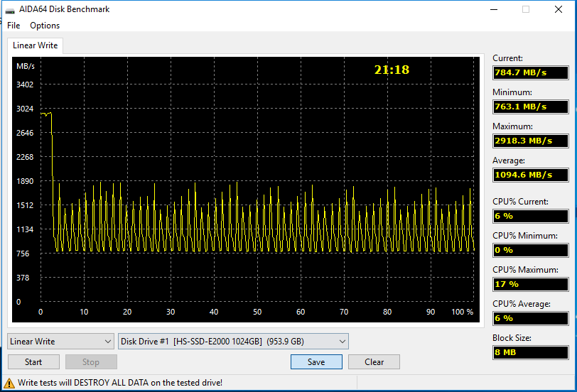Click the 100 % x-axis label
The height and width of the screenshot is (392, 577).
pos(462,312)
